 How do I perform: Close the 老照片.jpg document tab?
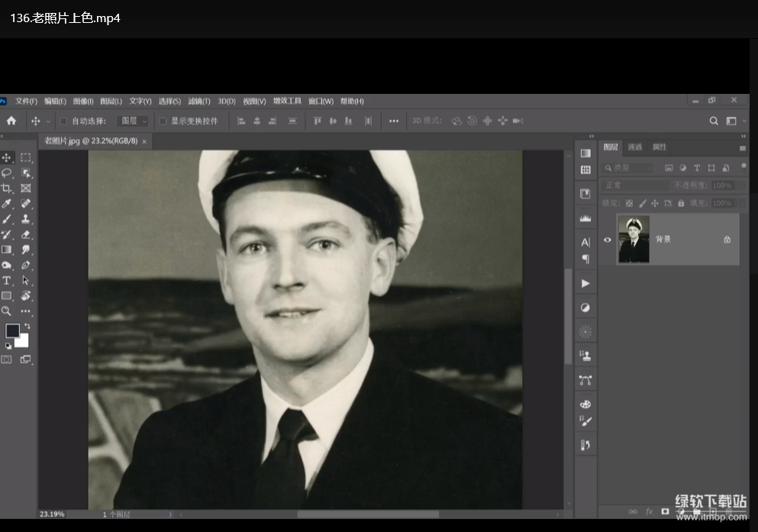tap(144, 141)
